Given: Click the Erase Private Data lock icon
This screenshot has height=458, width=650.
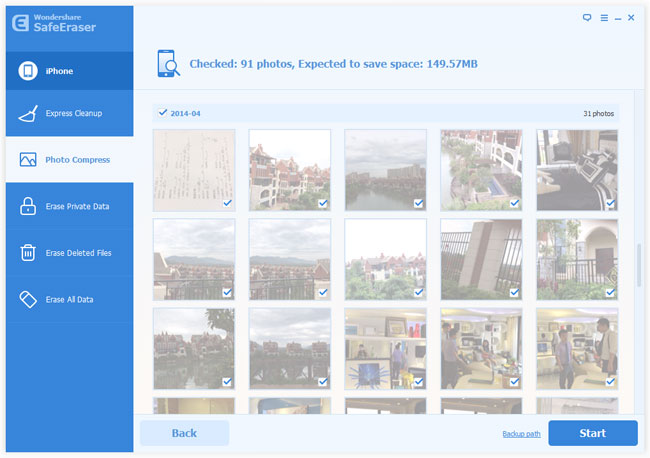Looking at the screenshot, I should pyautogui.click(x=28, y=206).
